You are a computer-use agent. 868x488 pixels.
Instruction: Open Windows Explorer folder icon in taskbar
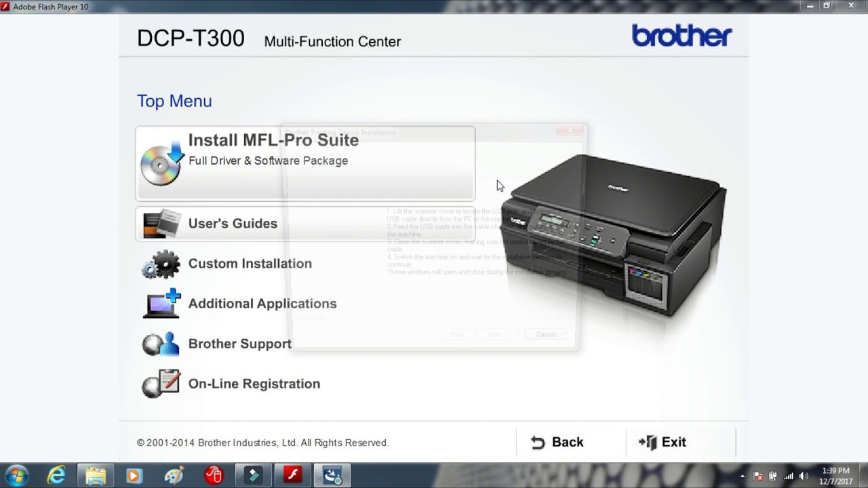click(x=95, y=476)
